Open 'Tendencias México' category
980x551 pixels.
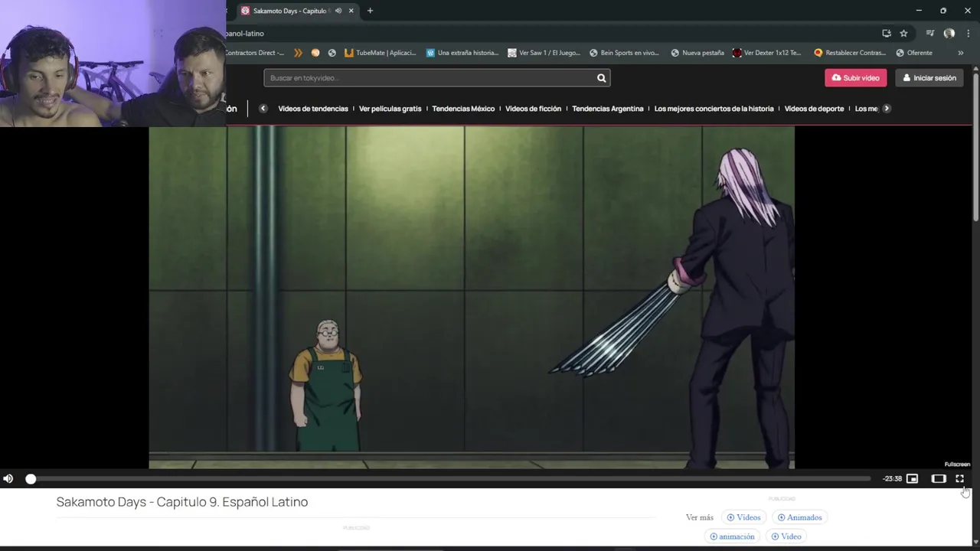(463, 109)
